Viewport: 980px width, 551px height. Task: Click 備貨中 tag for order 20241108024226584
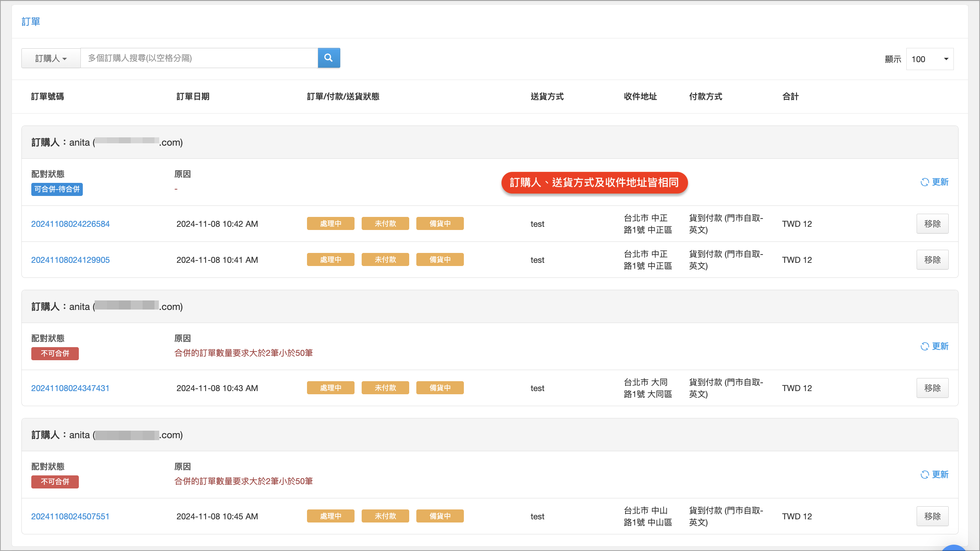[x=440, y=224]
